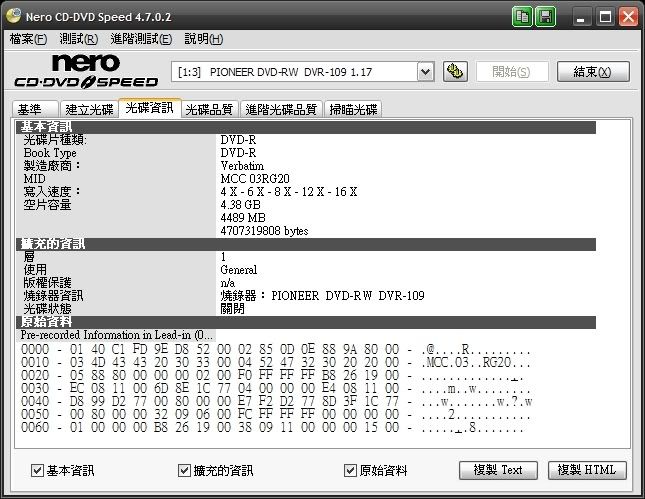Image resolution: width=645 pixels, height=499 pixels.
Task: Click the 結束 button
Action: pyautogui.click(x=593, y=71)
